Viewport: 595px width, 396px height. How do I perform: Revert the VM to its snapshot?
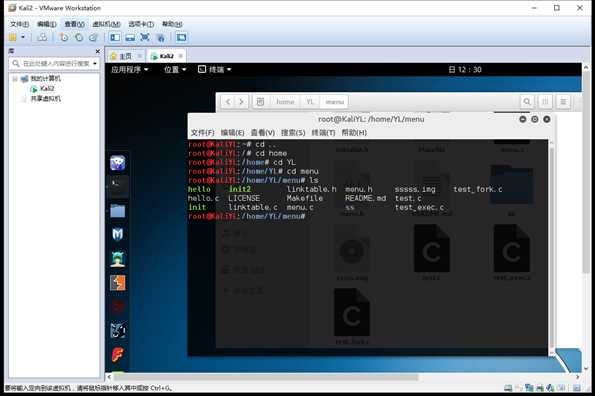pos(79,37)
